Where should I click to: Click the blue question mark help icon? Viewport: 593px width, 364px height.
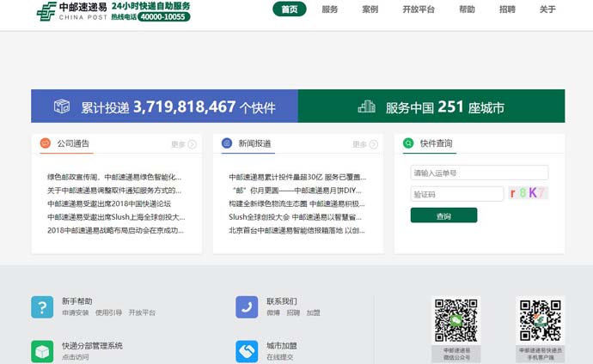(x=42, y=307)
